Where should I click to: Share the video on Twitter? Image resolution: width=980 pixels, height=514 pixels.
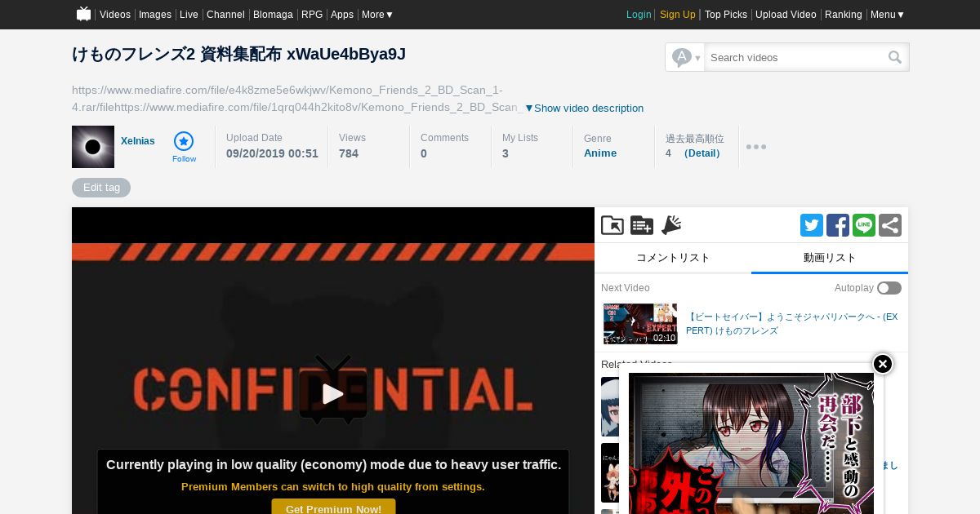coord(812,225)
